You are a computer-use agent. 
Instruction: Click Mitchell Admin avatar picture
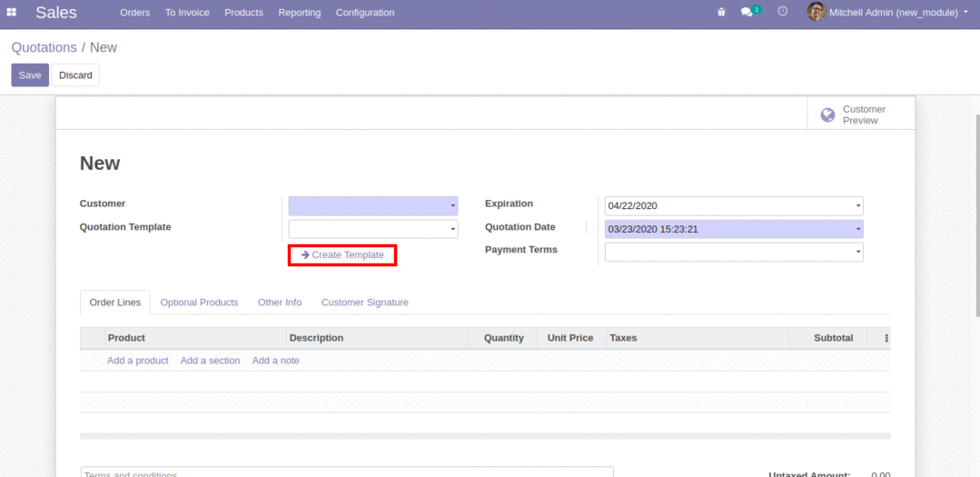pyautogui.click(x=816, y=12)
